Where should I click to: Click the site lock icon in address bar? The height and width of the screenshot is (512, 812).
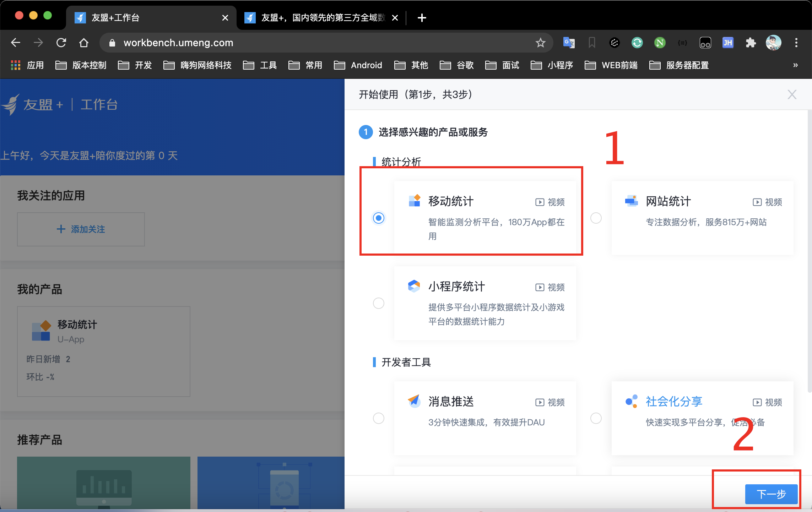tap(112, 43)
